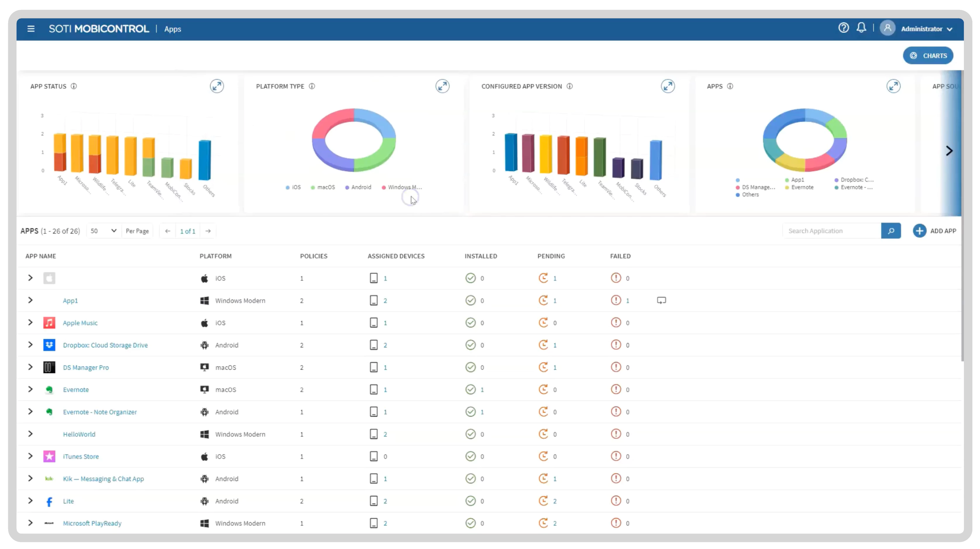
Task: Sort by Assigned Devices column header
Action: coord(396,256)
